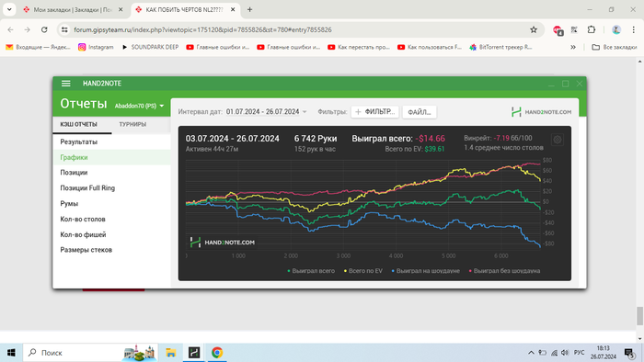Open chart settings gear icon

(558, 140)
